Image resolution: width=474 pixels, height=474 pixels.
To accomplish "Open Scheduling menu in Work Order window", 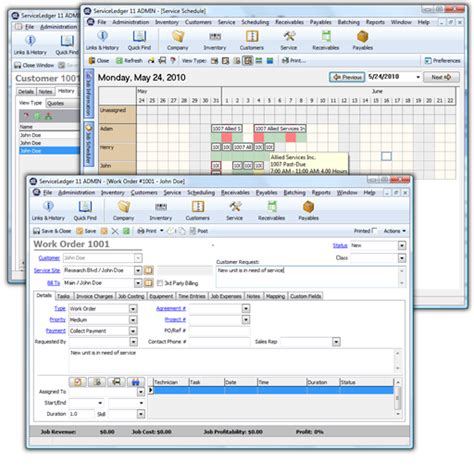I will coord(201,193).
